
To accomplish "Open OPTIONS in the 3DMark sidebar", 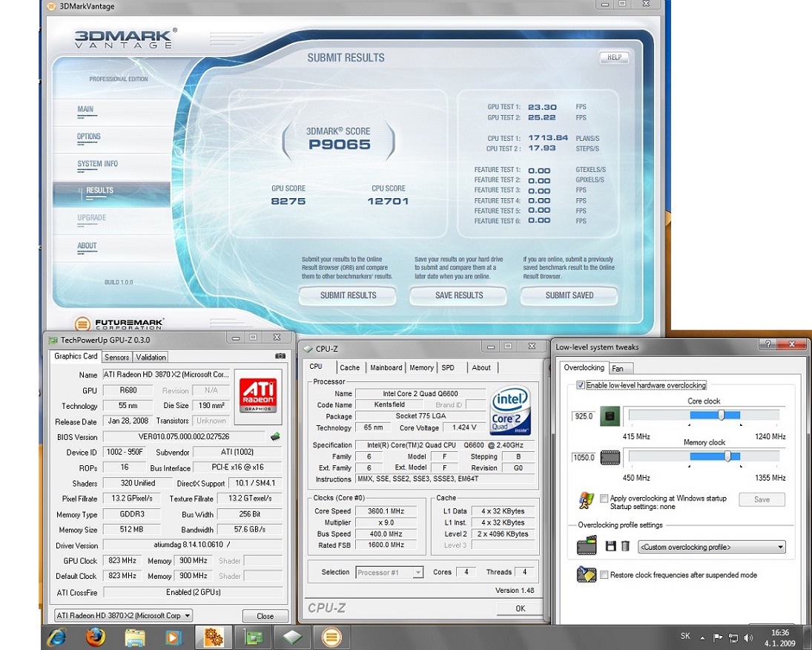I will [x=88, y=137].
